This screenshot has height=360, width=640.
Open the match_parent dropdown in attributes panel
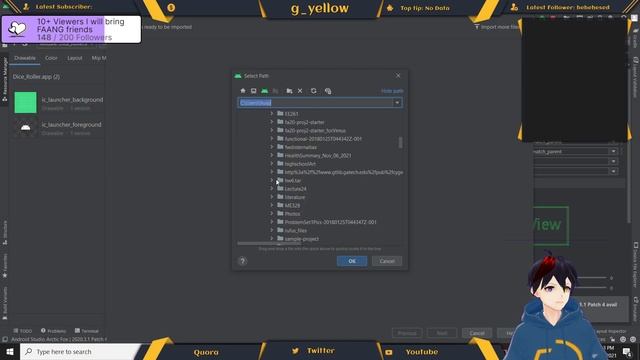pos(613,151)
